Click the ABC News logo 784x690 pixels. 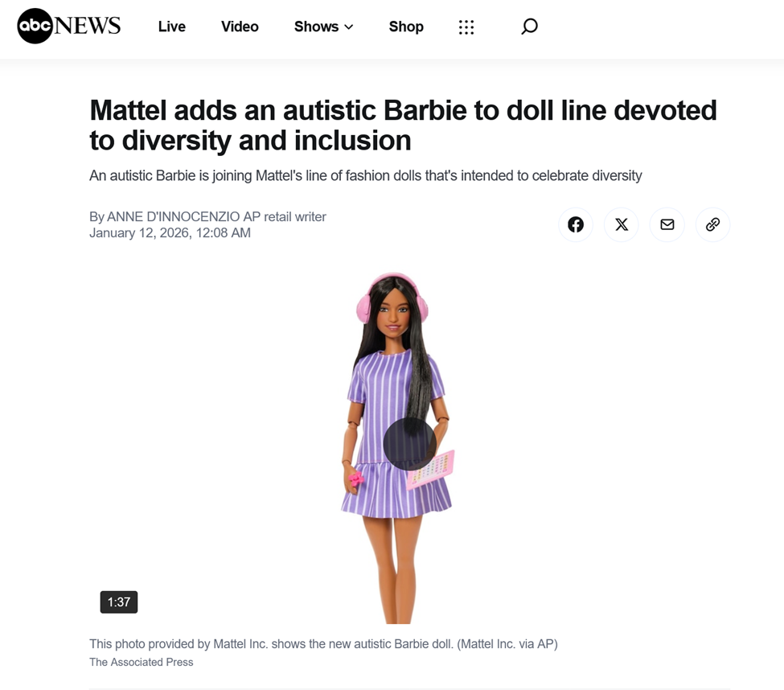pyautogui.click(x=69, y=26)
